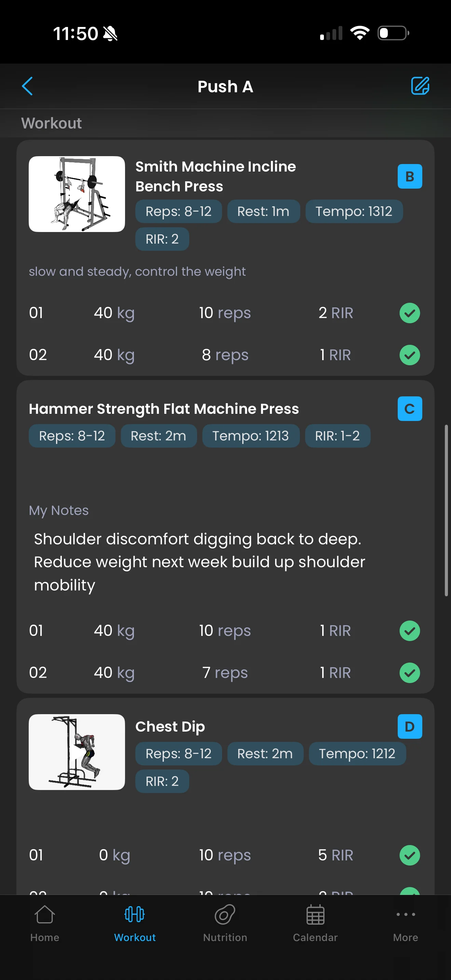
Task: Tap Hammer Strength Flat Machine Press title
Action: coord(164,409)
